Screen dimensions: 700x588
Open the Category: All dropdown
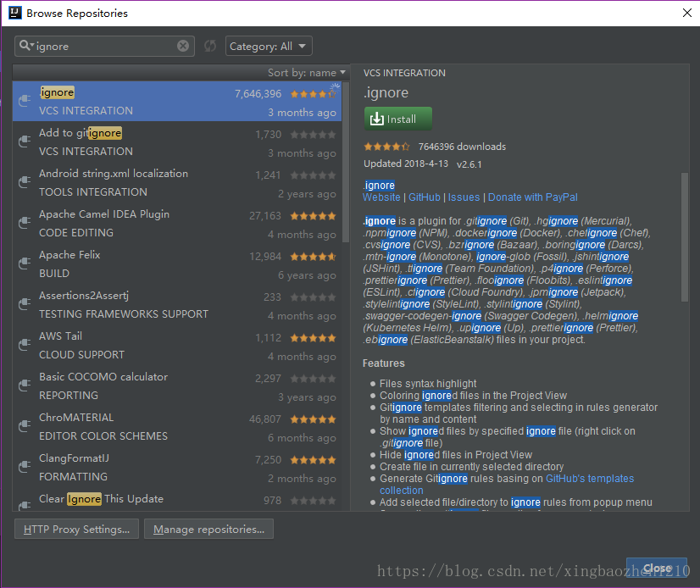pyautogui.click(x=269, y=46)
